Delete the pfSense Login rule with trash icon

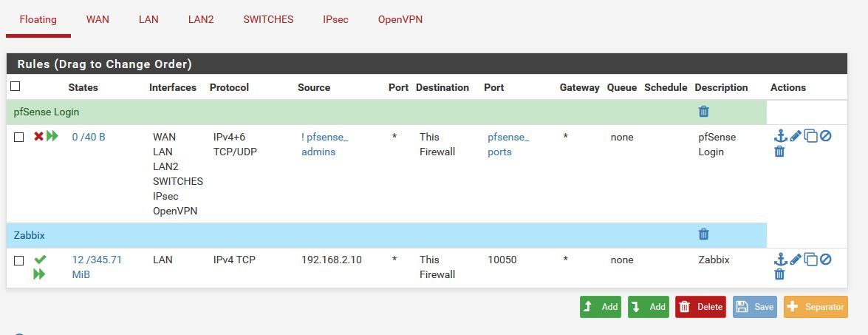coord(779,151)
